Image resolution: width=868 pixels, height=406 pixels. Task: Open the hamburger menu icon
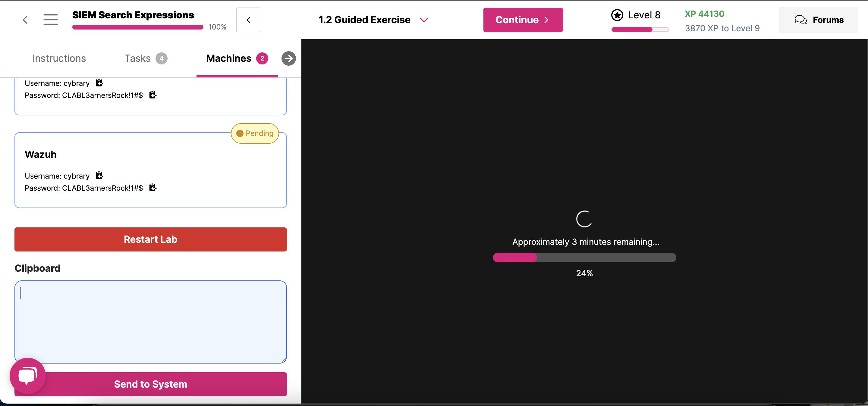pos(51,20)
